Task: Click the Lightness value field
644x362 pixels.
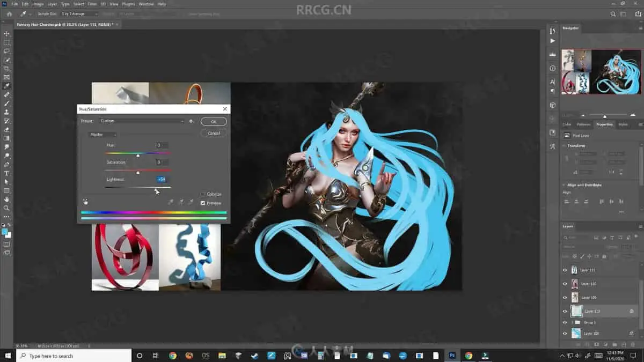Action: click(162, 179)
